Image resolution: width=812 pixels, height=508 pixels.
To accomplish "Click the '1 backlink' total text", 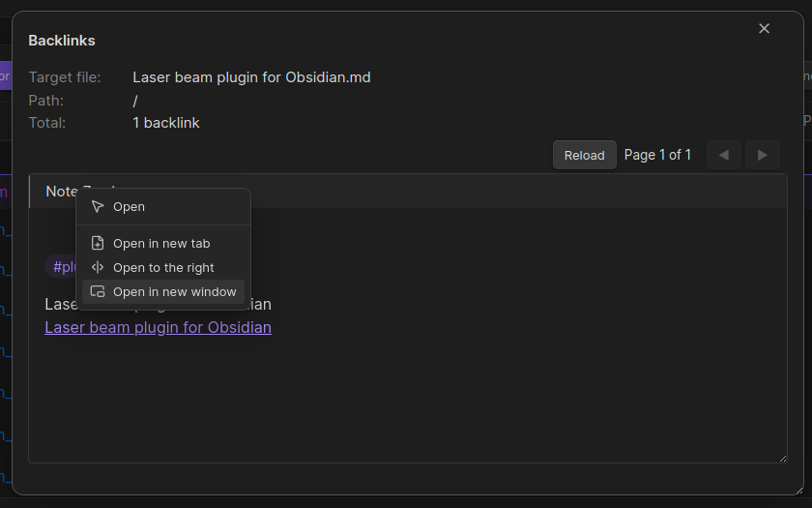I will pyautogui.click(x=165, y=123).
